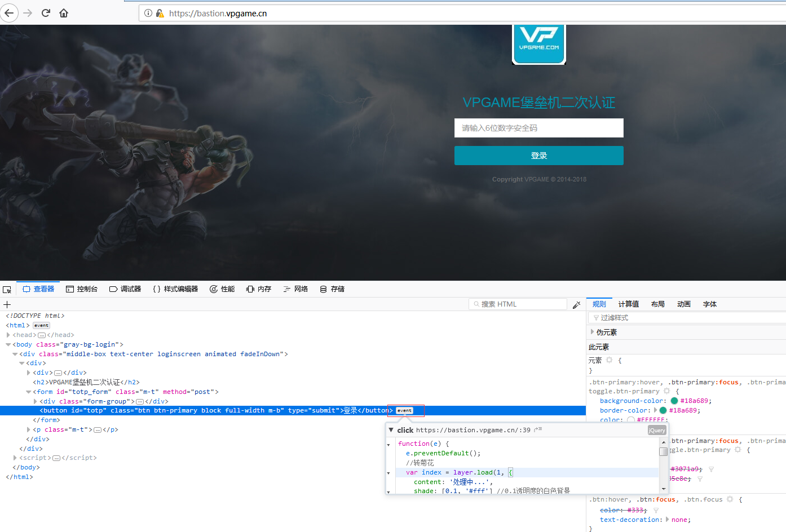Click selector highlighter for .btn:hover rule
The image size is (786, 532).
(x=730, y=499)
